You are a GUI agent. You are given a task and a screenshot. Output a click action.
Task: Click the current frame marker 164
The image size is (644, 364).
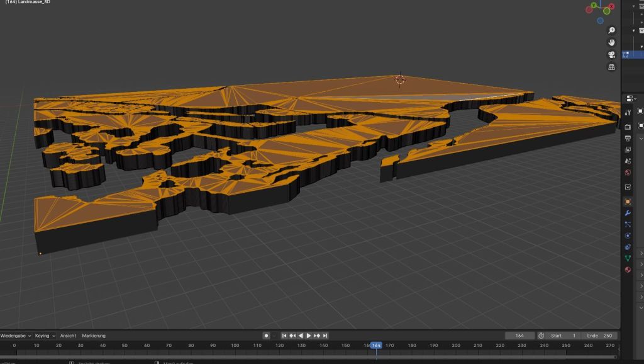point(376,345)
